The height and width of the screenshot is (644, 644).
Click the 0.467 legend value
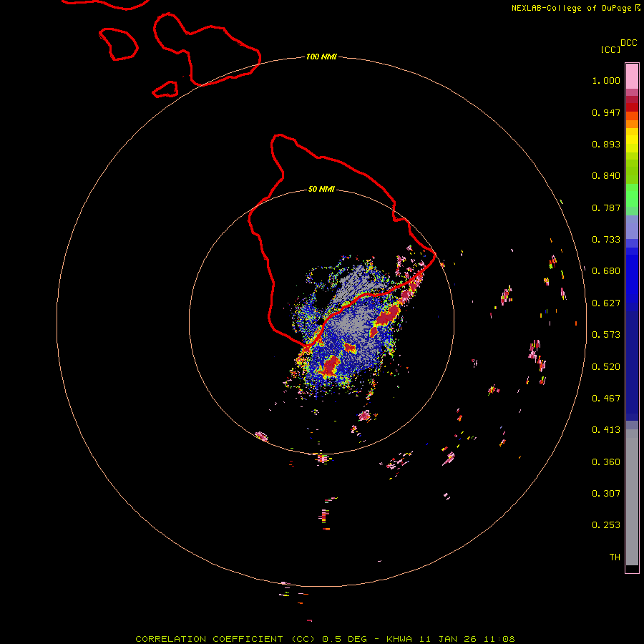click(606, 399)
